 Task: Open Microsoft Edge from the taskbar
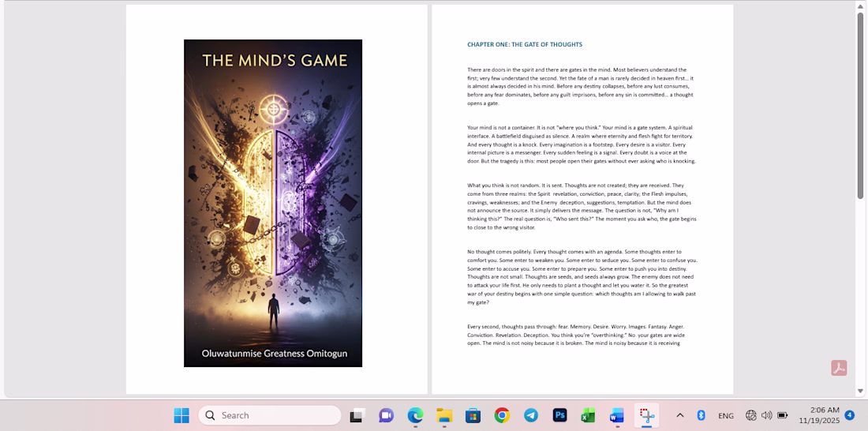[415, 415]
